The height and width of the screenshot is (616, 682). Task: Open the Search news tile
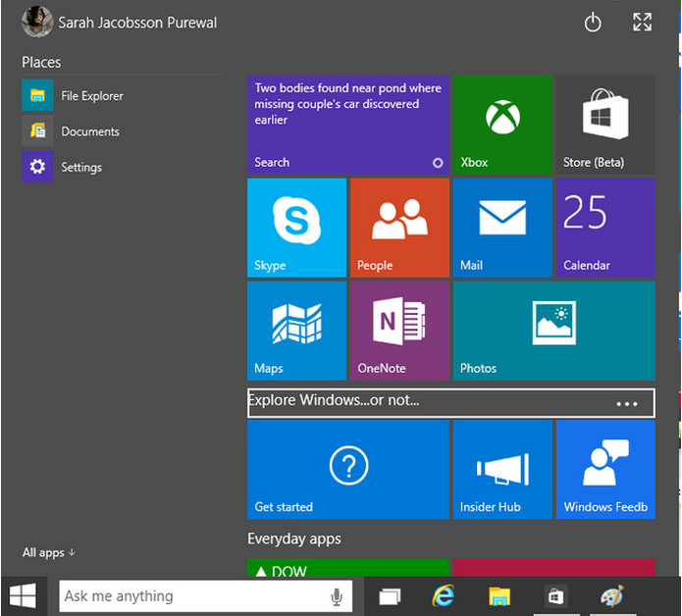click(348, 125)
